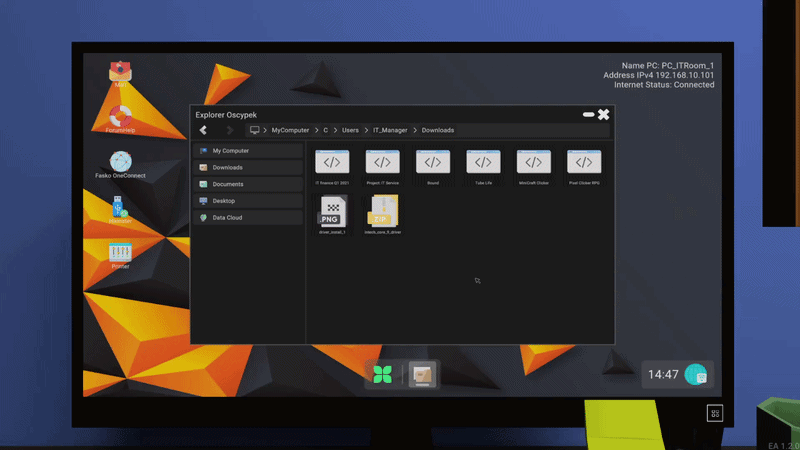Open Documents in the sidebar
Viewport: 800px width, 450px height.
click(248, 184)
